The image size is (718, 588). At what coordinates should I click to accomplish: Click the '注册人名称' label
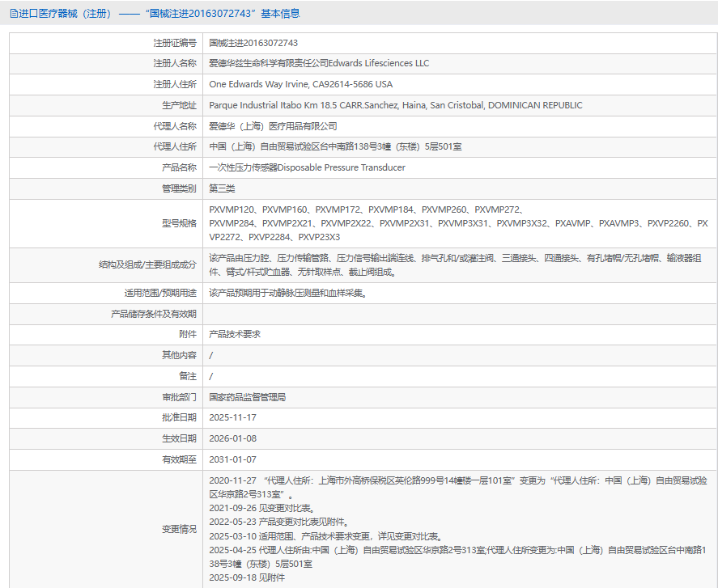[x=175, y=63]
